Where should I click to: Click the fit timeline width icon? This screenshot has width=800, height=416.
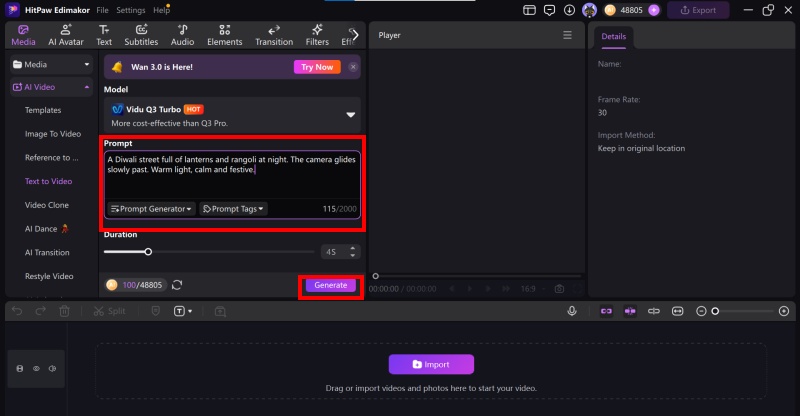[x=678, y=311]
